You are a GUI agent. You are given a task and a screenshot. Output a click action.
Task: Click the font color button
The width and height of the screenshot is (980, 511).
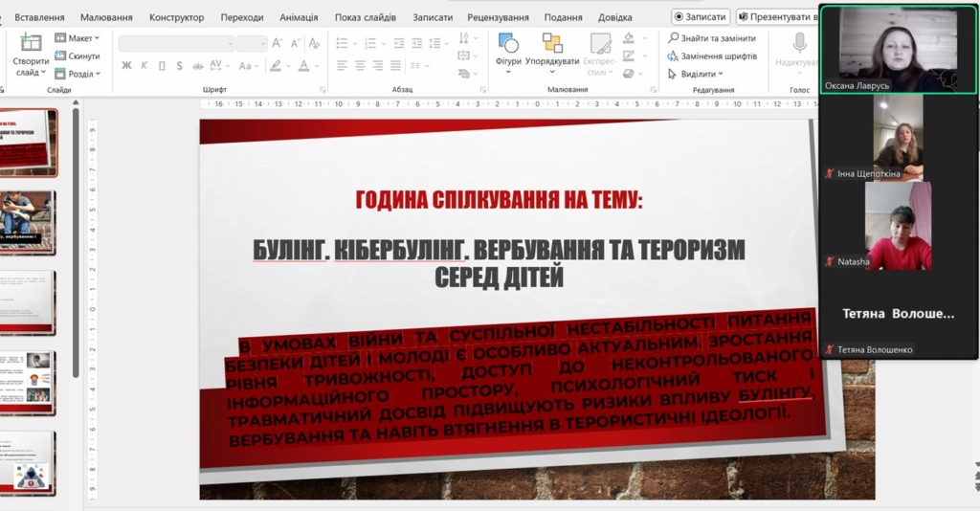(304, 65)
